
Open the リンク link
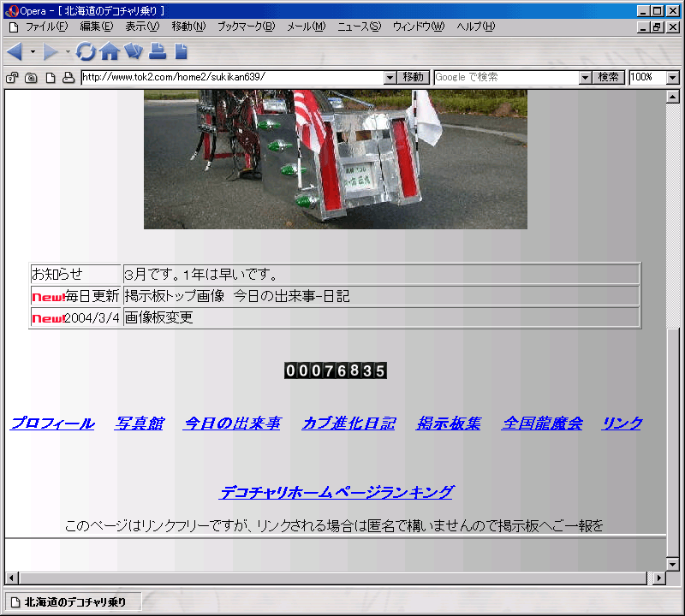[x=622, y=423]
